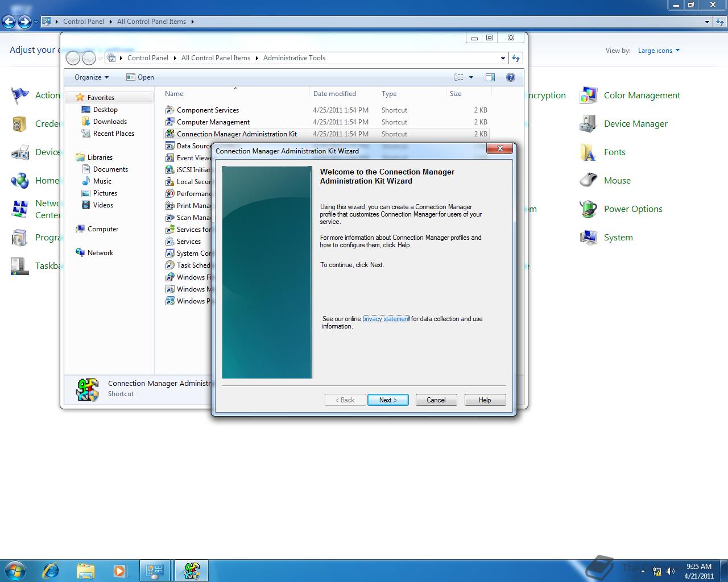The image size is (728, 582).
Task: Open Windows Explorer from taskbar
Action: click(86, 571)
